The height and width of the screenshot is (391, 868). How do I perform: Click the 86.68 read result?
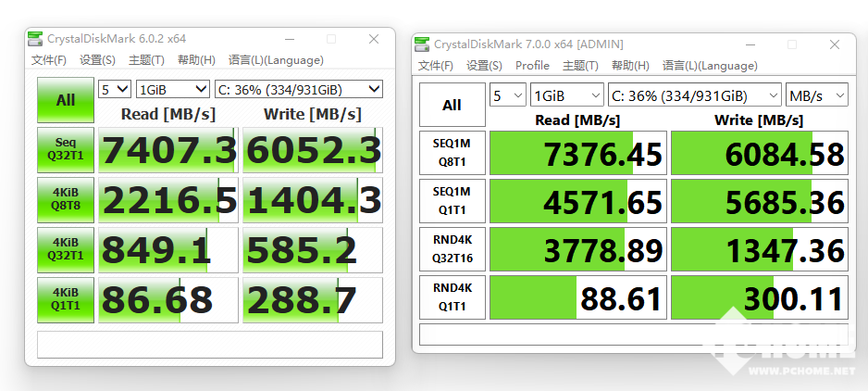[168, 300]
